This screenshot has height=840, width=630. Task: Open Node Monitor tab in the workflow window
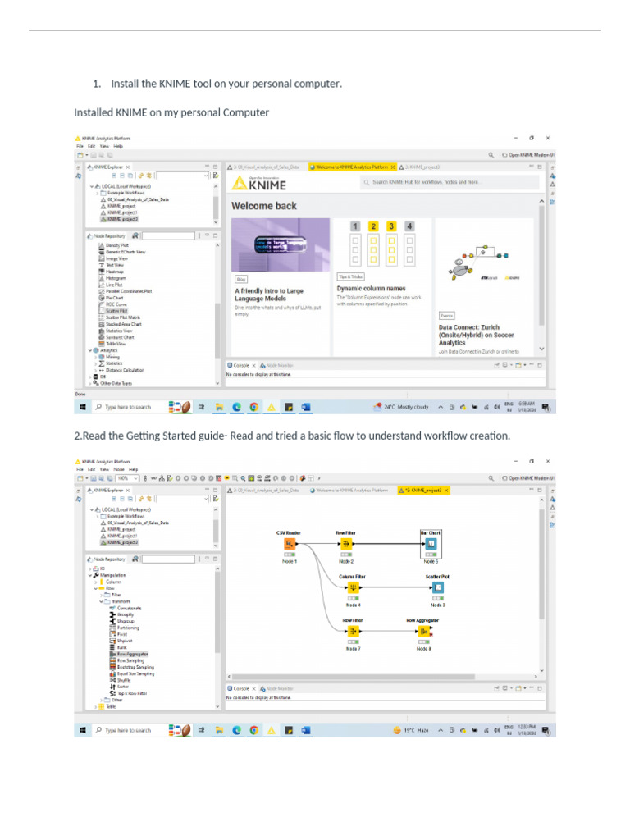(276, 688)
